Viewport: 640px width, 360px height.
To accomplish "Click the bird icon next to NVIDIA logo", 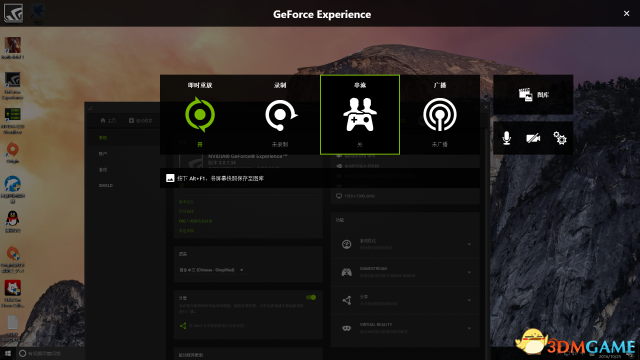I will pyautogui.click(x=38, y=13).
